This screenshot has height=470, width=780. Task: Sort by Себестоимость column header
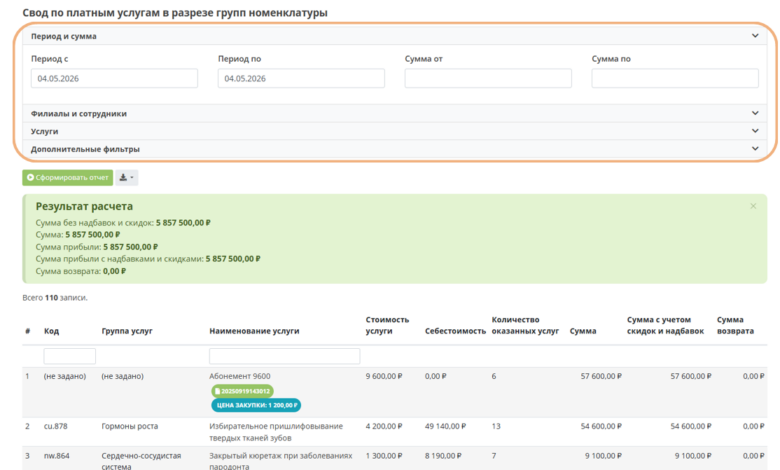pyautogui.click(x=455, y=331)
